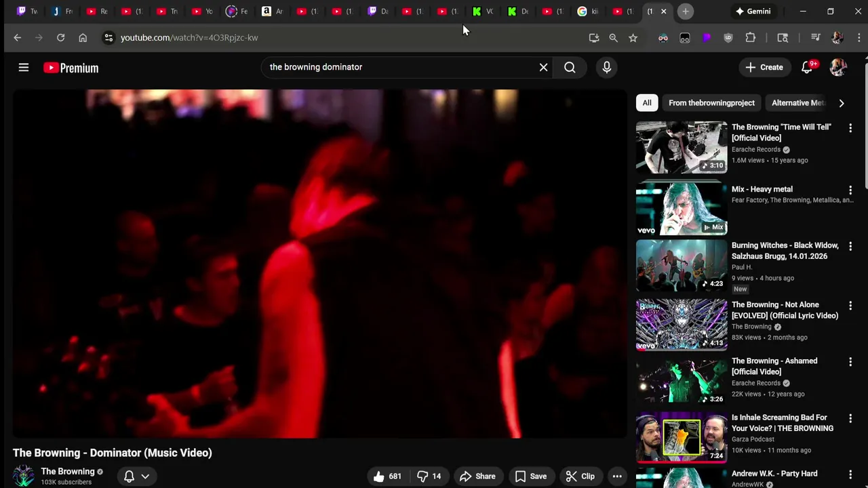This screenshot has height=488, width=868.
Task: Open a new browser tab
Action: pos(686,12)
